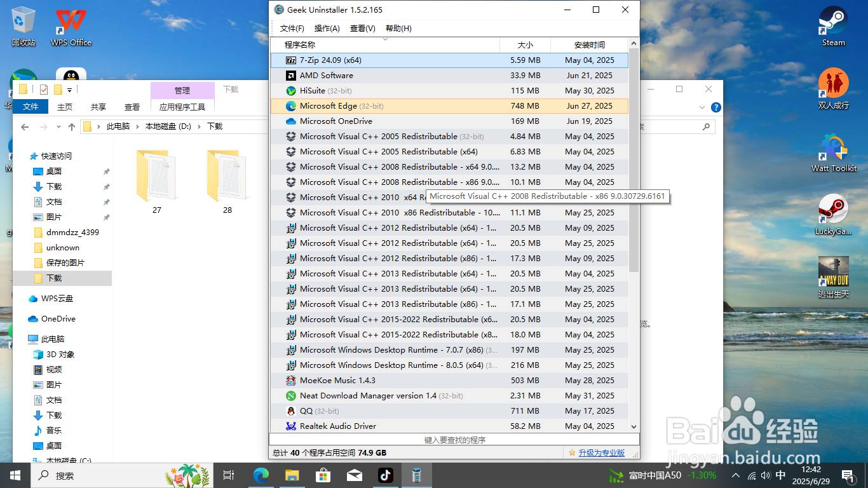Click the Explorer back navigation arrow
Viewport: 868px width, 488px height.
pos(25,126)
